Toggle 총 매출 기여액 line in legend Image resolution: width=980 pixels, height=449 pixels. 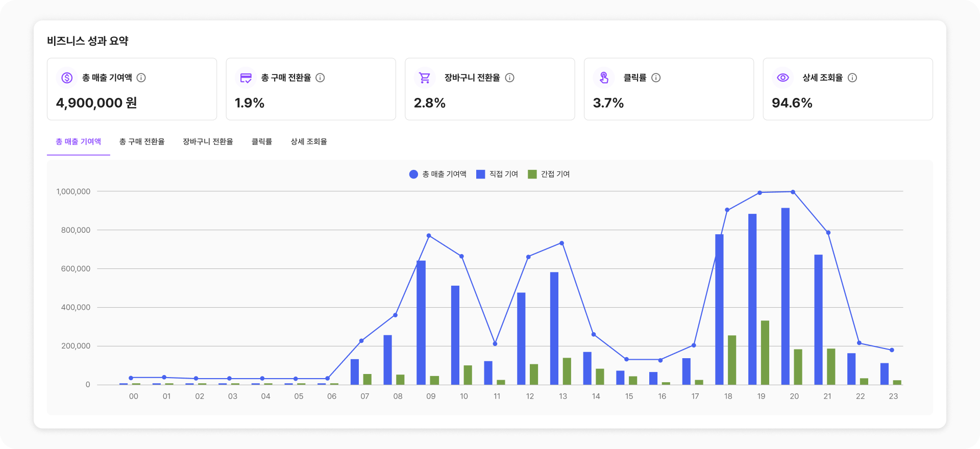[x=438, y=174]
